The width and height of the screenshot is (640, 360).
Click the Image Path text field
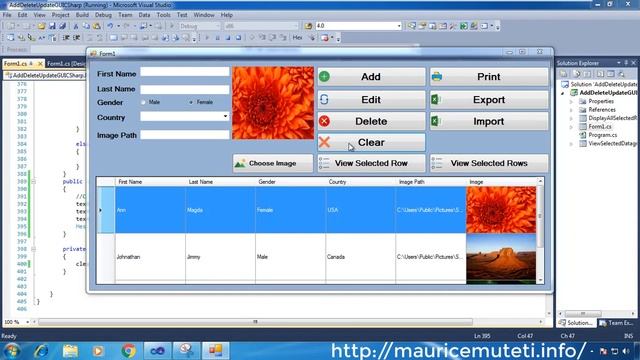click(x=185, y=135)
